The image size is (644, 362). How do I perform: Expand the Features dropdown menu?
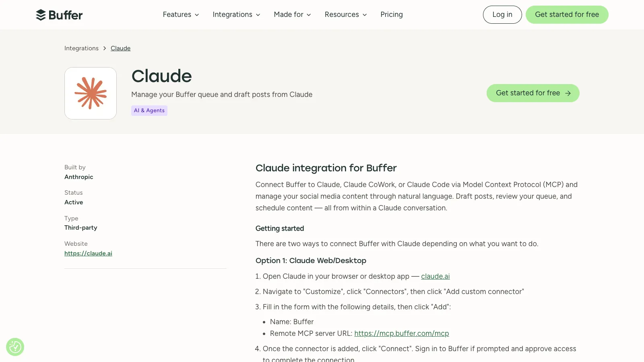click(x=181, y=14)
